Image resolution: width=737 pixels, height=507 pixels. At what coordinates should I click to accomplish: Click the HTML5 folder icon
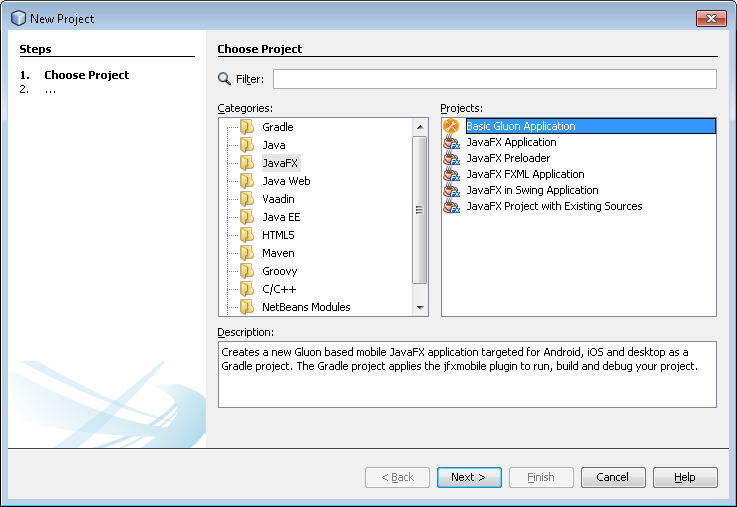(x=247, y=235)
